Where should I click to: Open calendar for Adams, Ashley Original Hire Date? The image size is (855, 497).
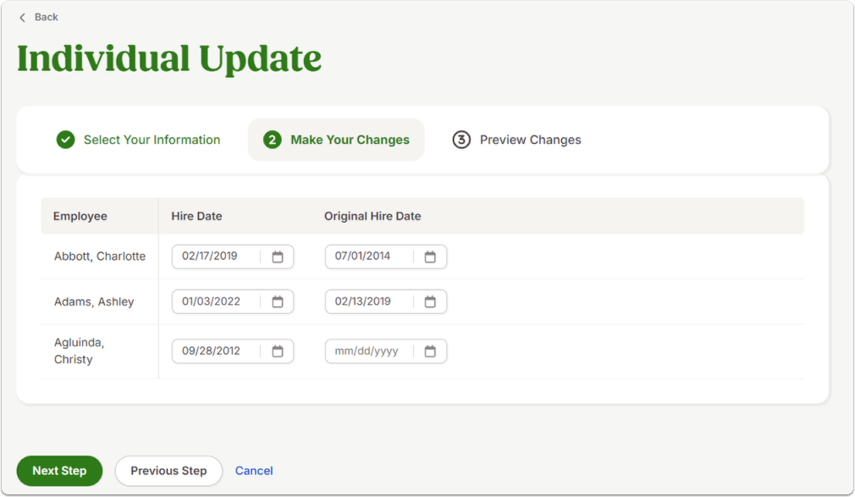(430, 302)
